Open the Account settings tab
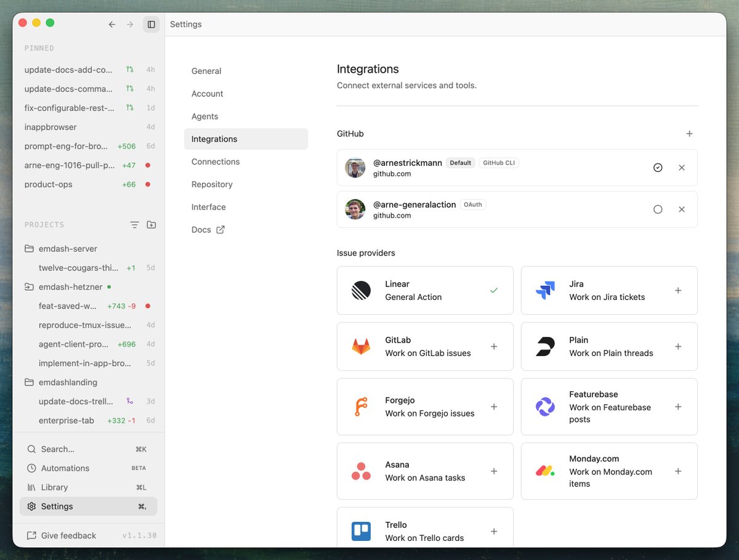This screenshot has height=560, width=739. pyautogui.click(x=246, y=94)
